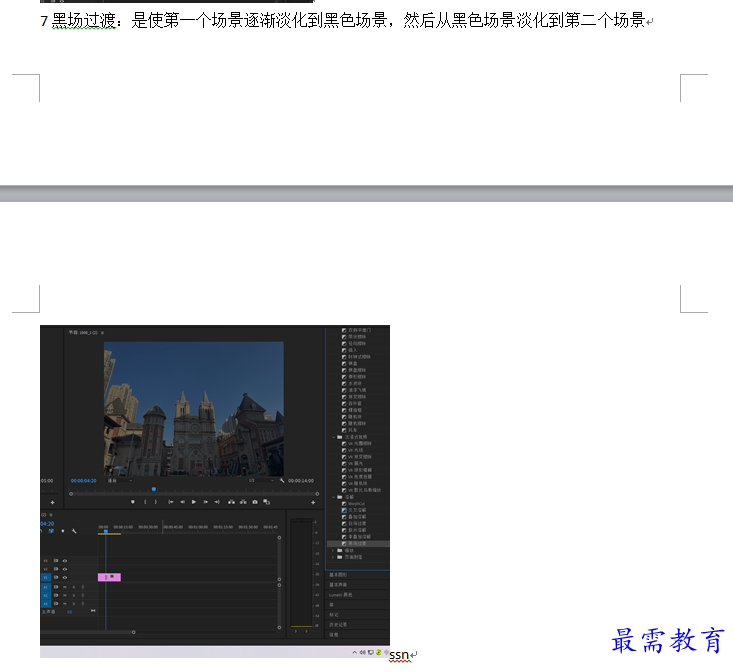Click the timeline vertical video scroll handle
Viewport: 733px width, 672px height.
click(279, 537)
